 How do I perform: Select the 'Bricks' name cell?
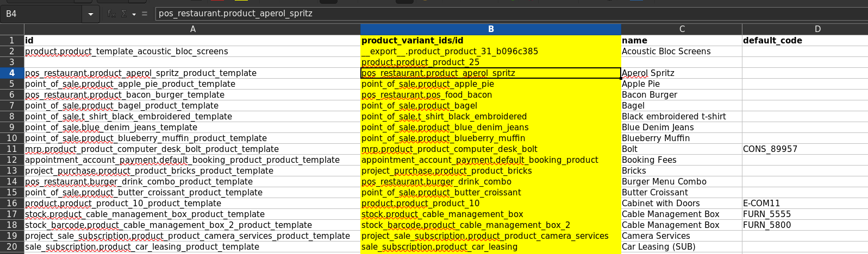pyautogui.click(x=682, y=170)
